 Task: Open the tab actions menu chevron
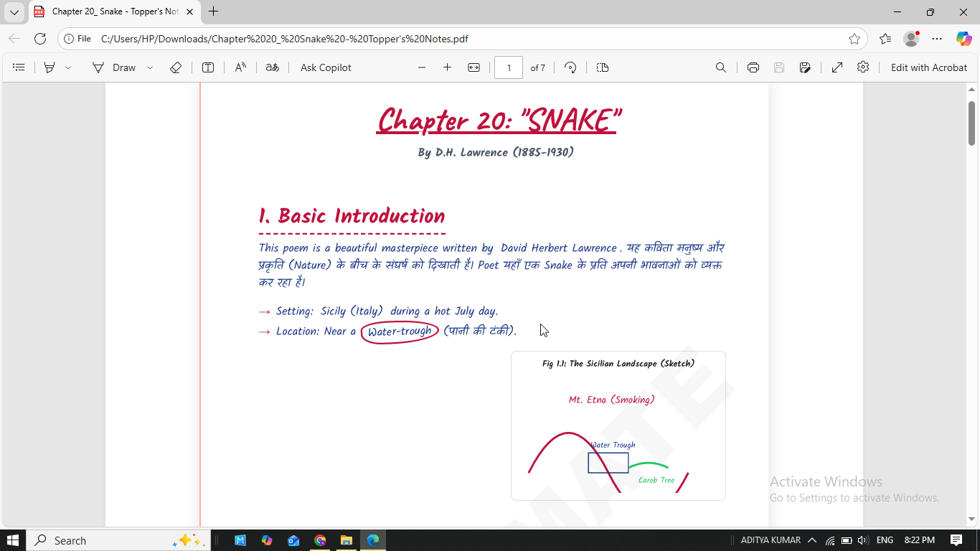pos(14,12)
